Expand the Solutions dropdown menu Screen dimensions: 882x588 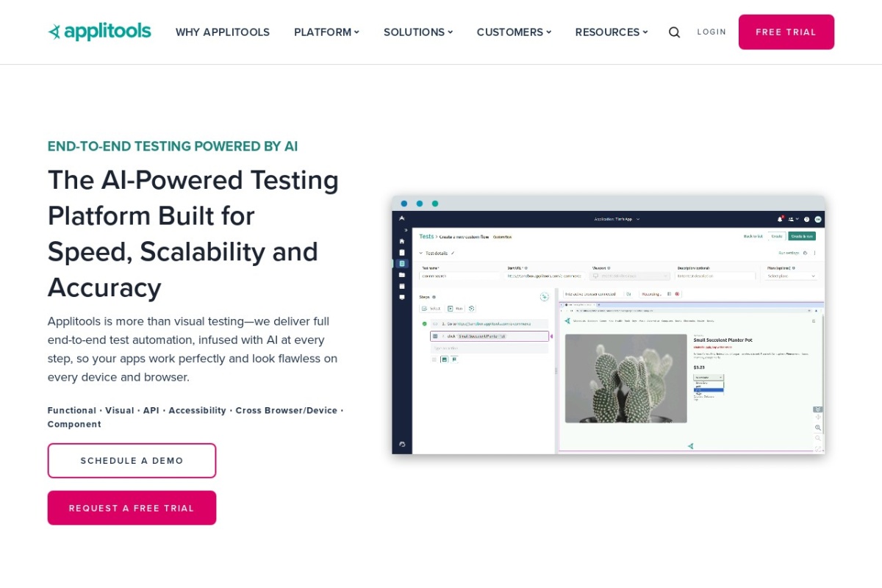tap(417, 32)
